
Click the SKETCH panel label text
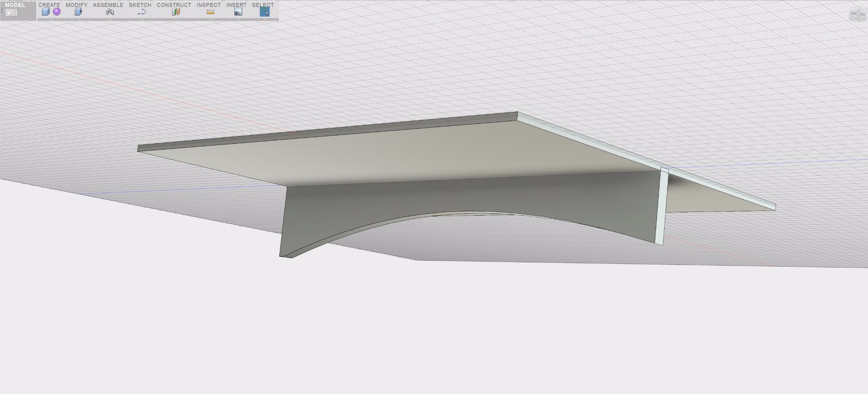[140, 5]
